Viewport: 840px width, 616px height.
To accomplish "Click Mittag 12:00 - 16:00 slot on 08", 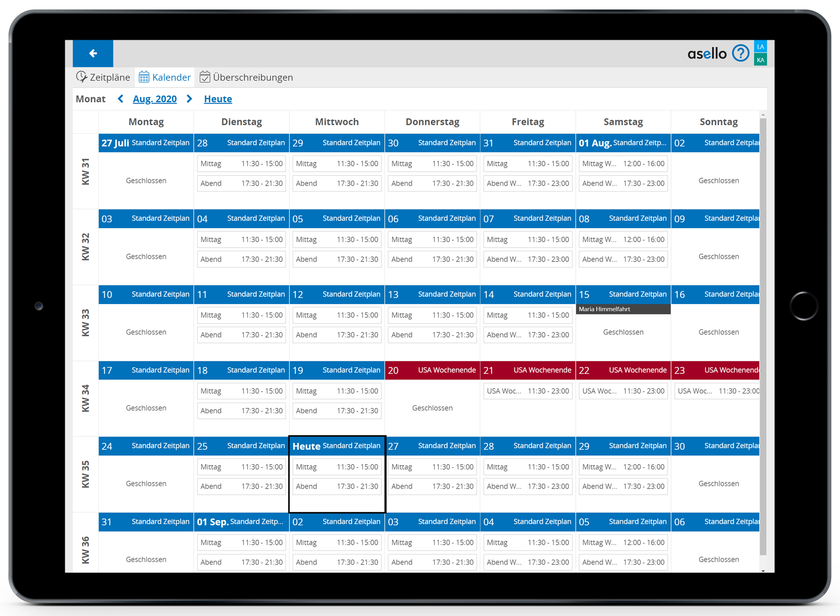I will [x=623, y=240].
